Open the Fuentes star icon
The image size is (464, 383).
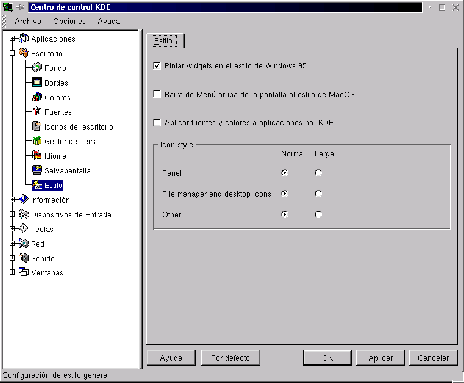pyautogui.click(x=37, y=111)
